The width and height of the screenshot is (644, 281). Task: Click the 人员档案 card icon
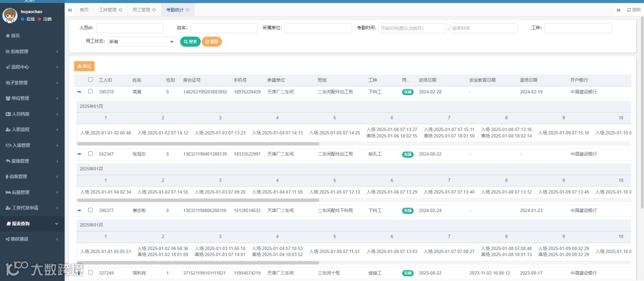(7, 114)
